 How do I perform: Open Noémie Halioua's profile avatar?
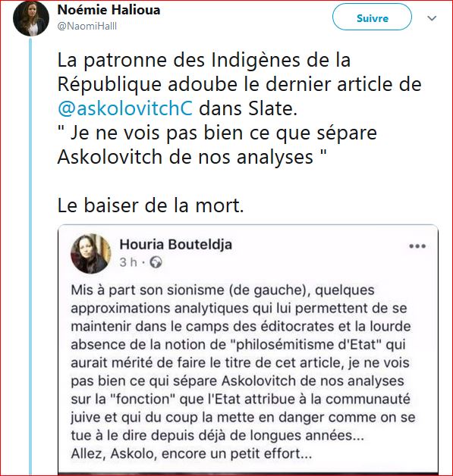click(30, 18)
